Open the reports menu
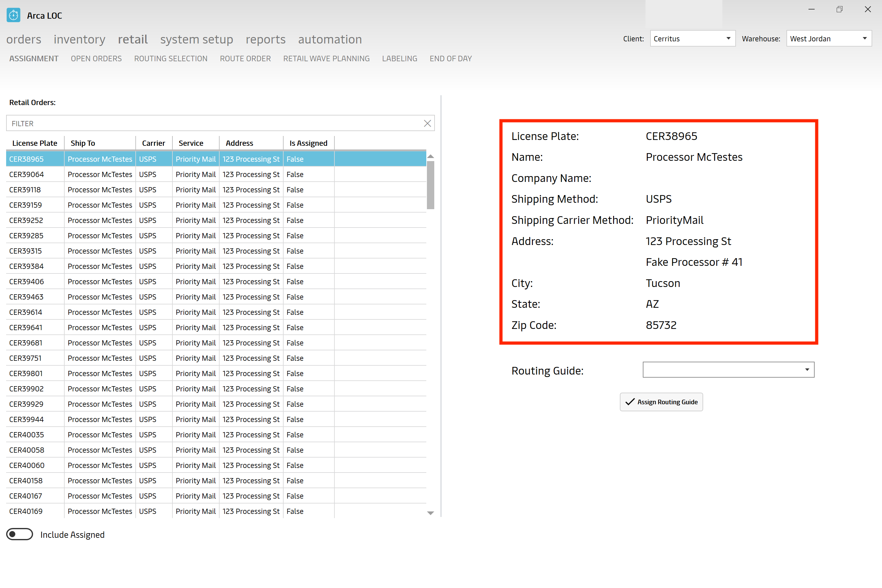The height and width of the screenshot is (588, 882). pyautogui.click(x=266, y=40)
